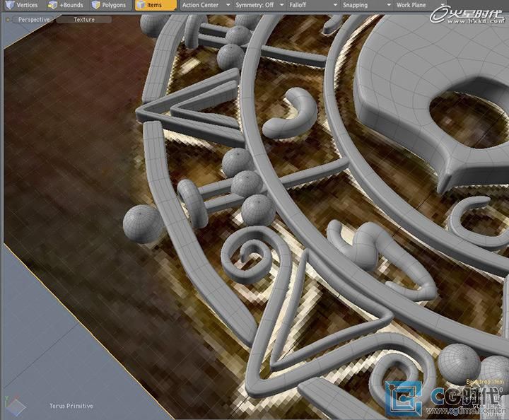Click the Texture shading style button
The image size is (509, 420).
tap(84, 20)
